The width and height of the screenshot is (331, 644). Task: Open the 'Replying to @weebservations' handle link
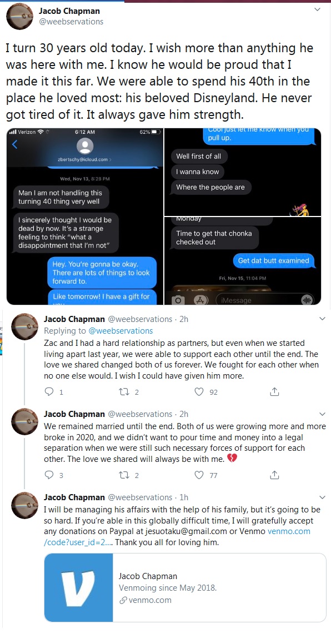point(121,331)
